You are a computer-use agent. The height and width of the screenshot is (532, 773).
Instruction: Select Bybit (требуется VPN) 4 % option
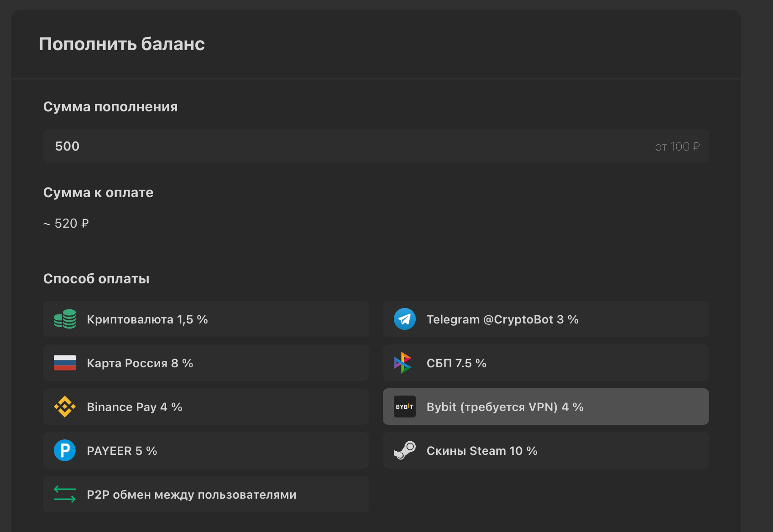pos(545,407)
